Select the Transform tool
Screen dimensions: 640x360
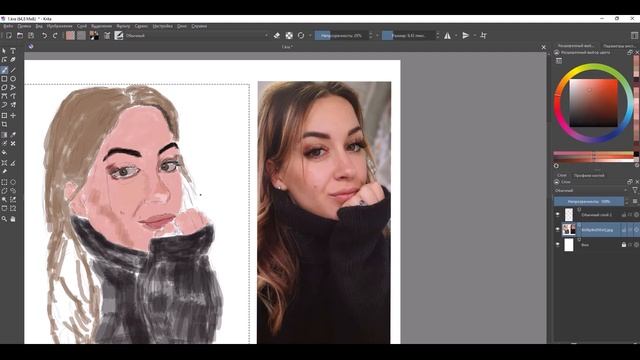pos(4,116)
